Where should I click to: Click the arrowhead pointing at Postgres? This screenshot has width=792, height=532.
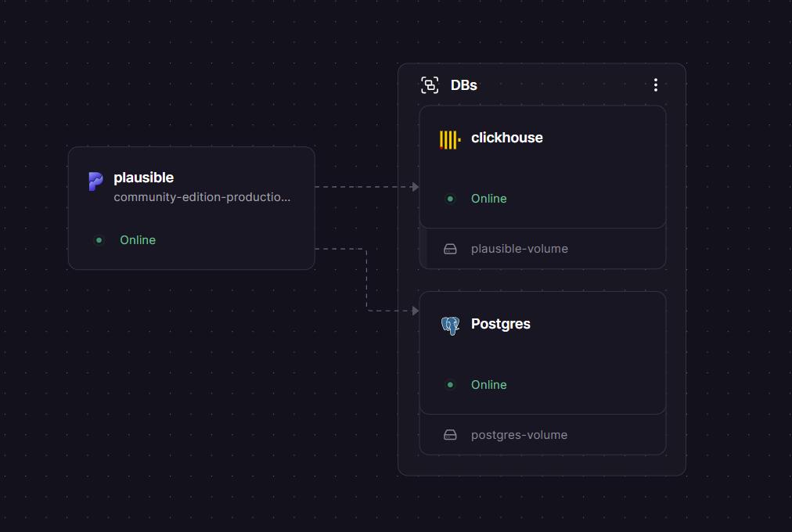click(416, 311)
